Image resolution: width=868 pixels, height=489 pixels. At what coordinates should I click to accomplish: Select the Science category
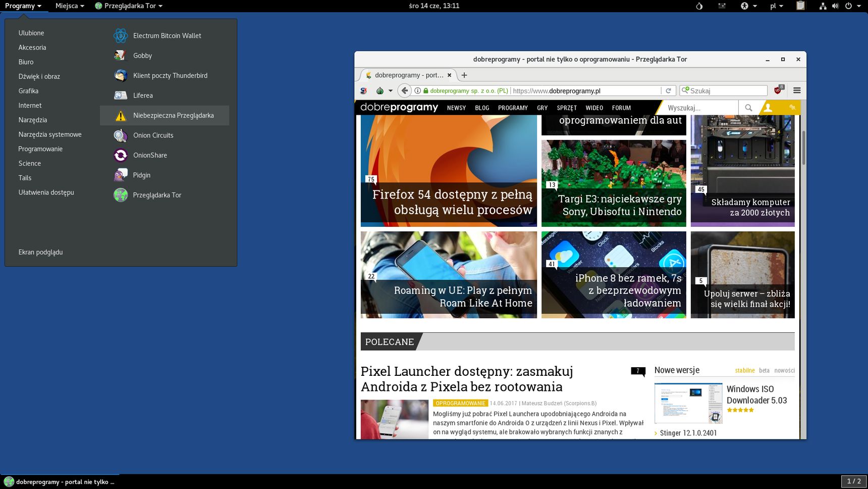[30, 164]
